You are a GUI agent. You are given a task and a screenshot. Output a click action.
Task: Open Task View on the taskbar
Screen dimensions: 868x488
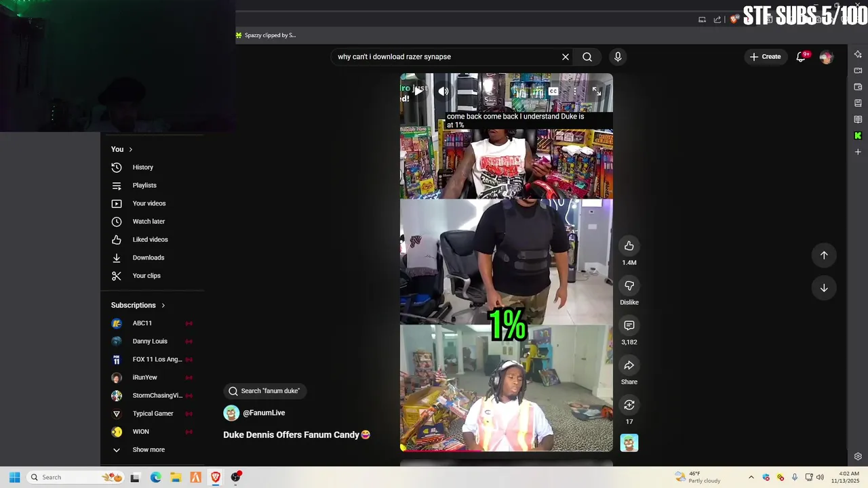[x=135, y=478]
